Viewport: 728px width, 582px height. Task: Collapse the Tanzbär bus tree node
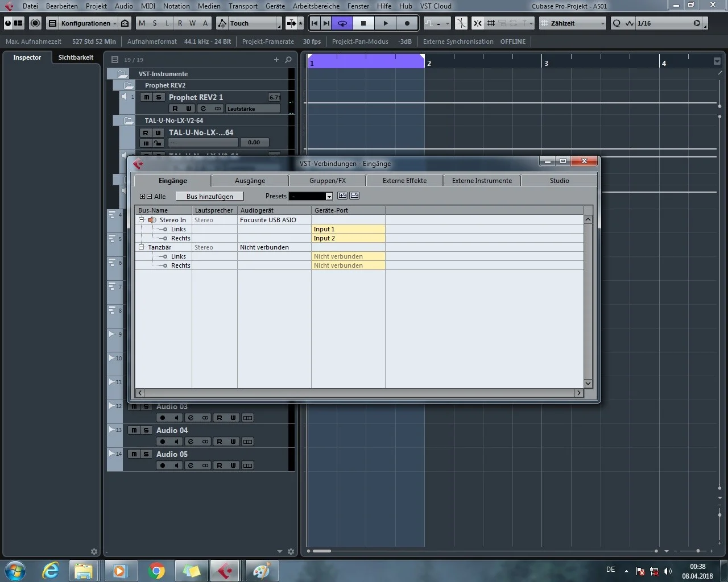(142, 247)
